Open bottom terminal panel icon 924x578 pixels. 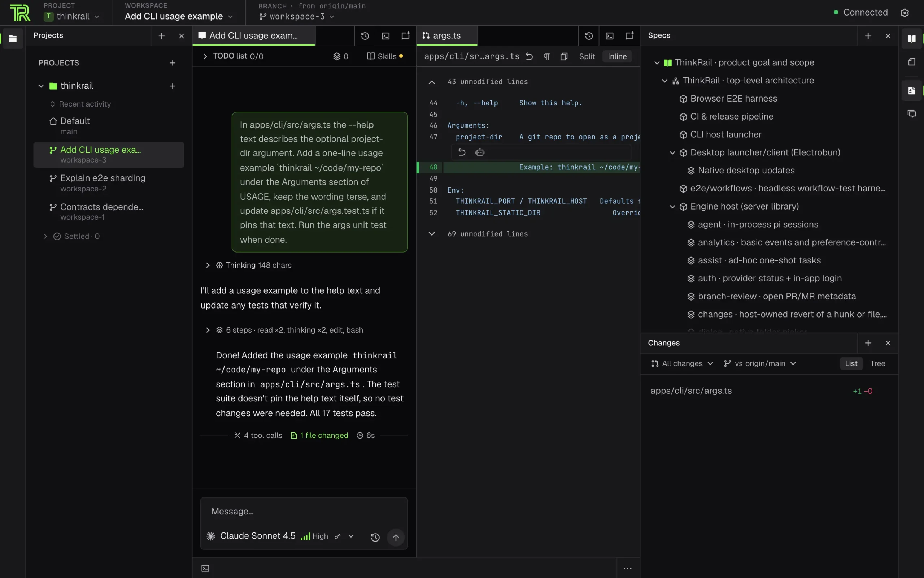[x=205, y=569]
